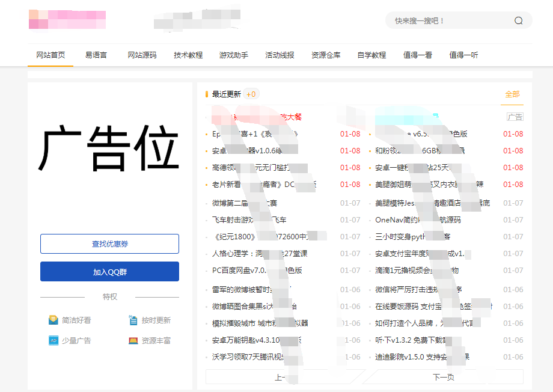Click the pink site logo

coord(67,19)
